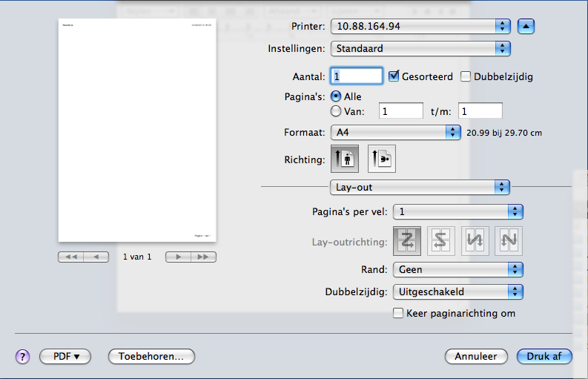The image size is (588, 379).
Task: Click the Druk af button
Action: point(544,356)
